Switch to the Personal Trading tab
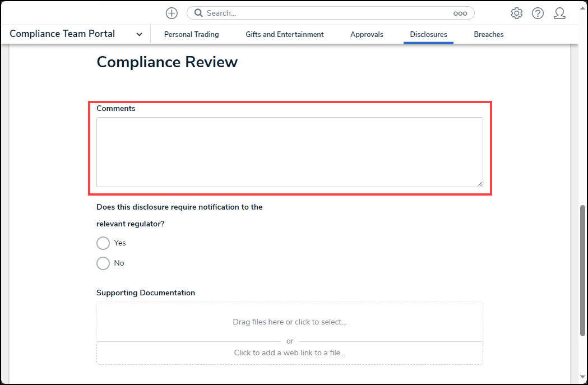 point(191,35)
